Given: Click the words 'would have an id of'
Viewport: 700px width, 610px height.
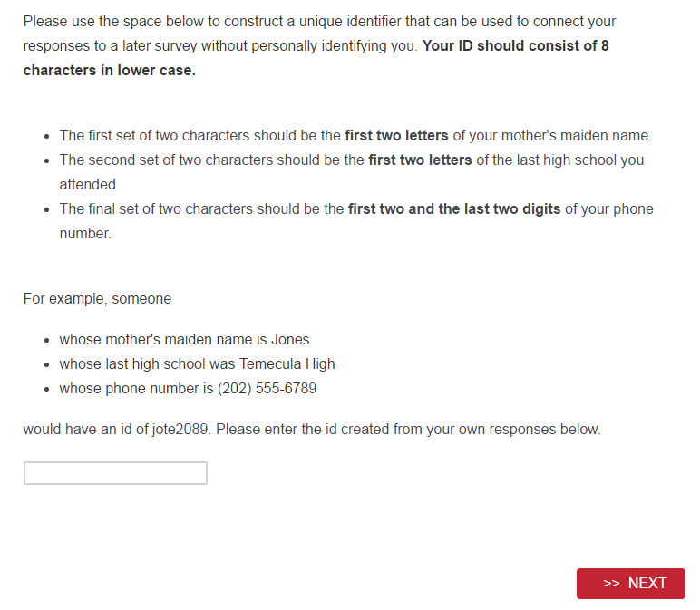Looking at the screenshot, I should coord(86,430).
